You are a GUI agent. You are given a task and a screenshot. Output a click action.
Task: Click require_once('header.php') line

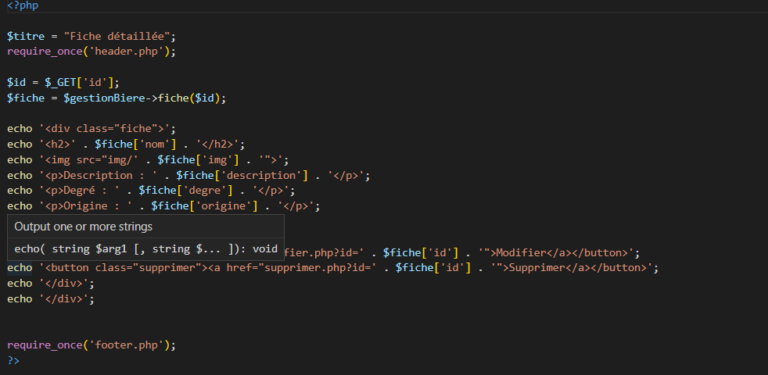pos(91,51)
